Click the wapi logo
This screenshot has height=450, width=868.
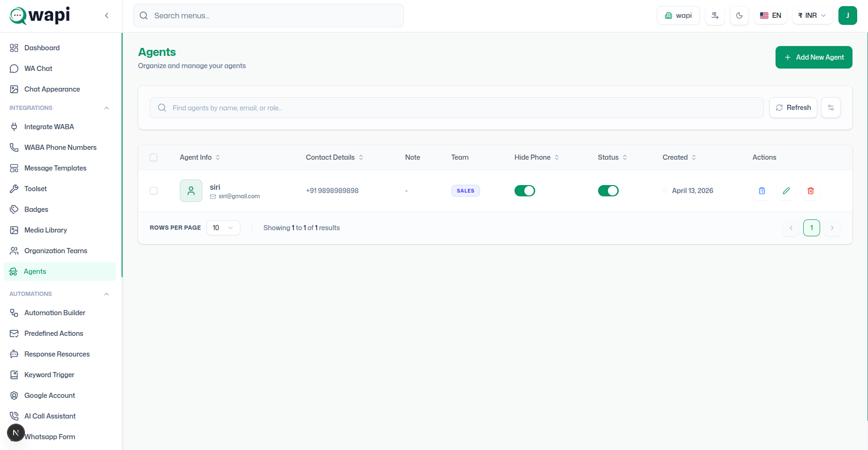(x=40, y=16)
